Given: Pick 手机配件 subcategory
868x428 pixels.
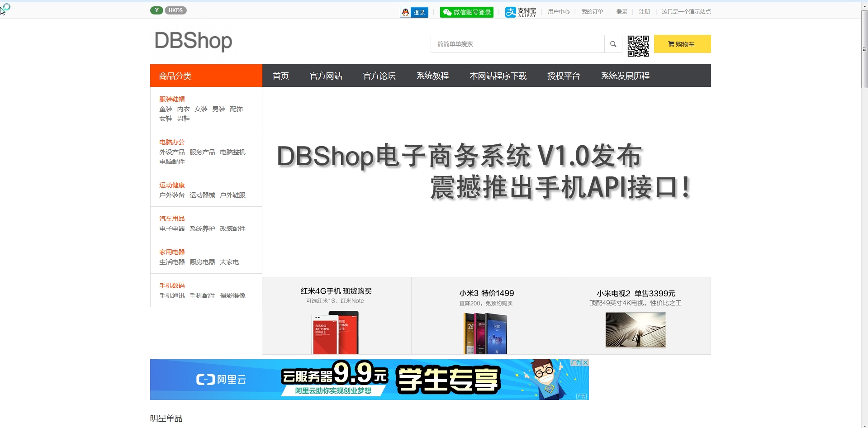Looking at the screenshot, I should (x=202, y=295).
